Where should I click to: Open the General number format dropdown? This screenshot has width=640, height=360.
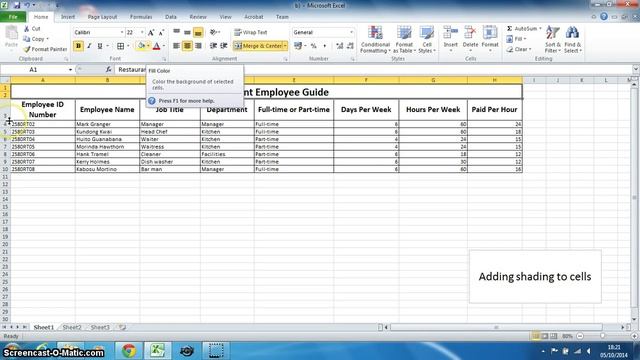[x=351, y=32]
